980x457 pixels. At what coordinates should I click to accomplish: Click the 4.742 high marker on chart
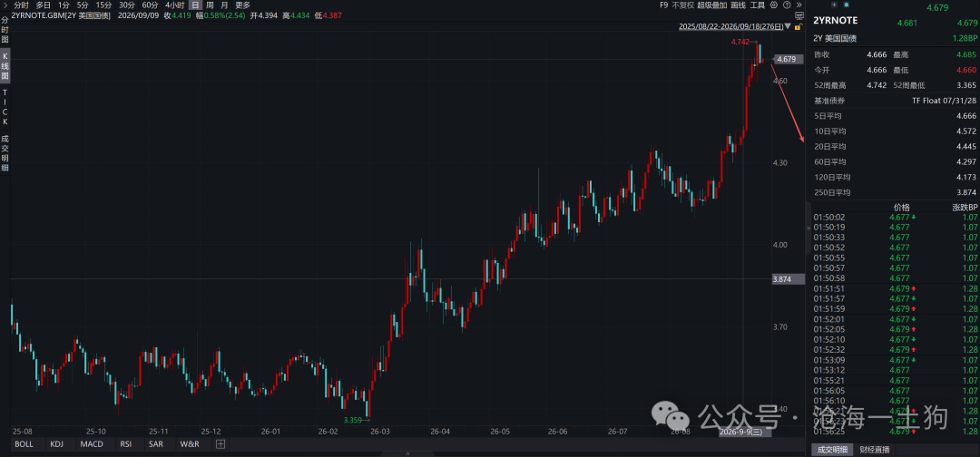point(740,42)
